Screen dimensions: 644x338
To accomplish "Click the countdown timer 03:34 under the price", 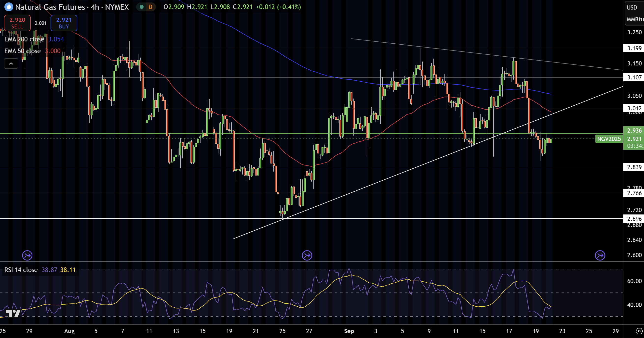I will tap(635, 146).
